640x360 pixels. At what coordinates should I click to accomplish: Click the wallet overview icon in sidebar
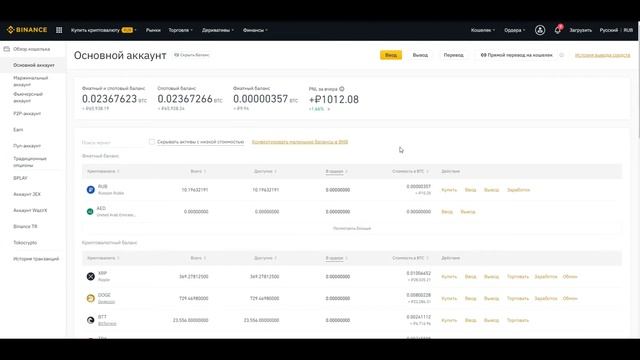7,49
